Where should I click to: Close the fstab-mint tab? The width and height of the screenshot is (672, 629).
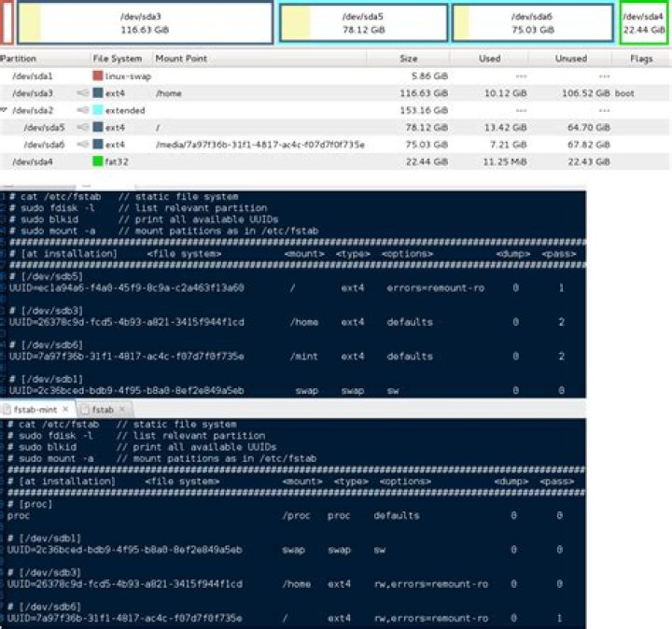65,410
